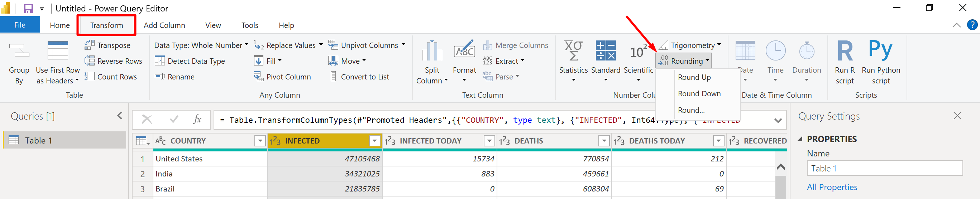
Task: Click the Date column icon
Action: pos(745,50)
